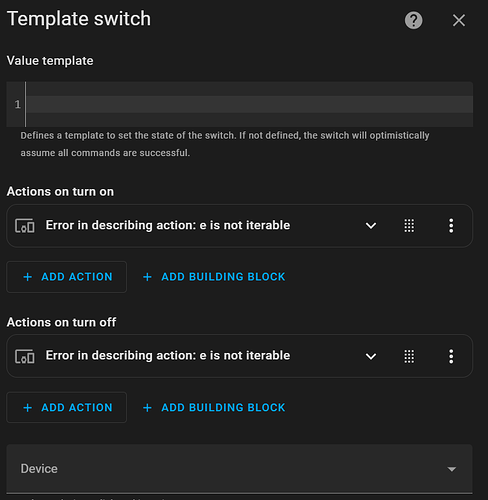
Task: Click the turn on action error row text
Action: point(168,225)
